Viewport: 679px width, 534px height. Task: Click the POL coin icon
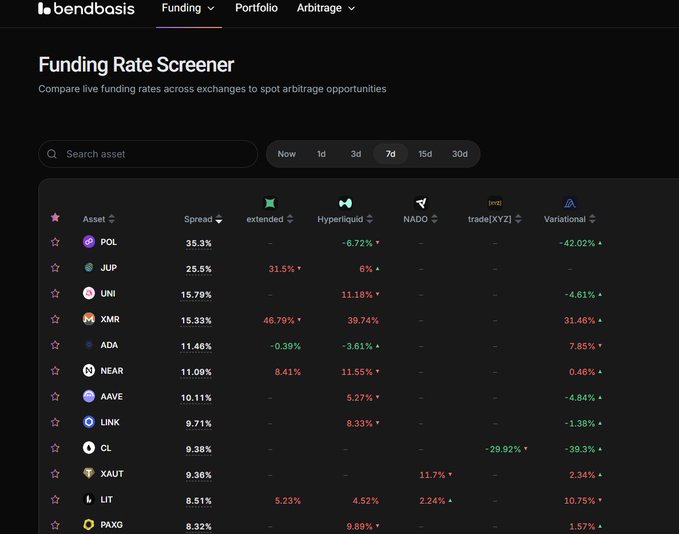pos(89,242)
